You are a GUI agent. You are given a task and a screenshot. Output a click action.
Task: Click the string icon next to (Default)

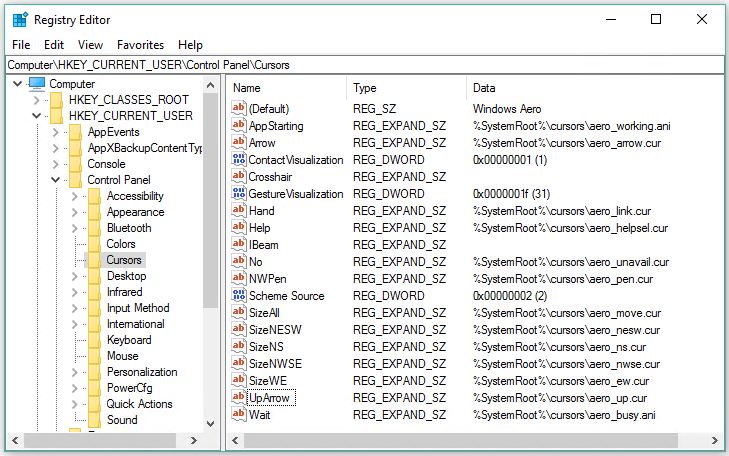click(239, 108)
